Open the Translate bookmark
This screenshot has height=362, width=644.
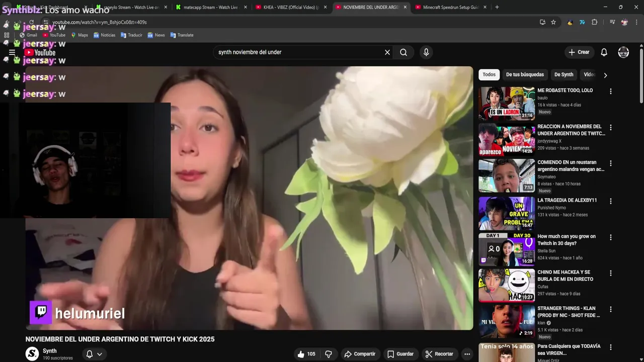tap(182, 35)
